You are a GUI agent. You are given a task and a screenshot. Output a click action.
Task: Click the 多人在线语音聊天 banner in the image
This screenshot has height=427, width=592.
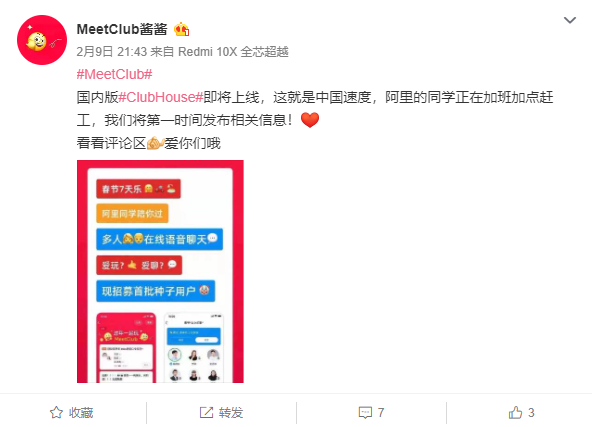click(159, 239)
